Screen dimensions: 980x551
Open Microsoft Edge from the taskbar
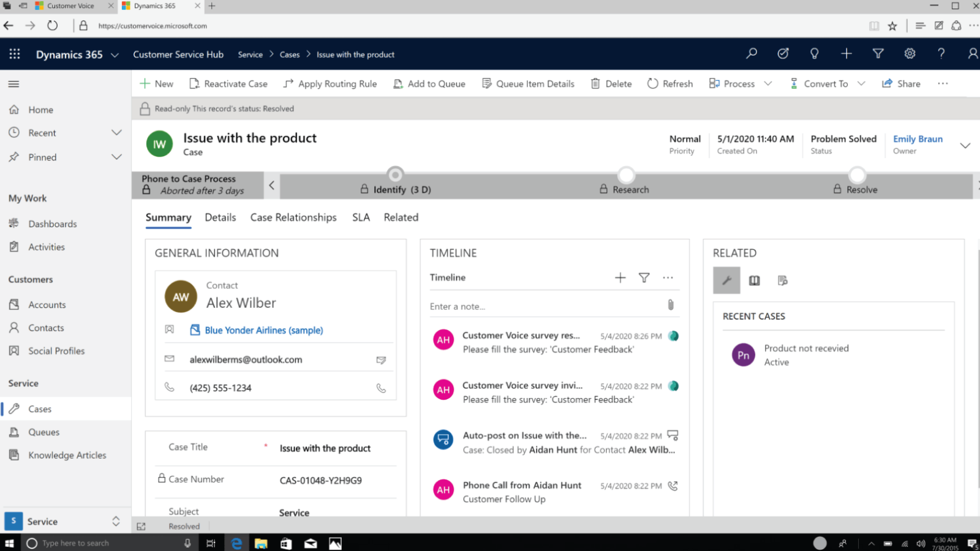[236, 542]
